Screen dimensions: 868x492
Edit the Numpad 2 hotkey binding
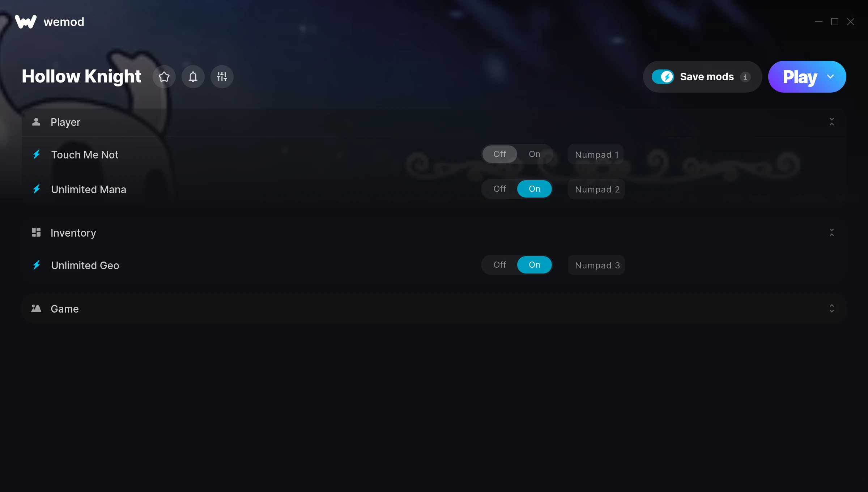pyautogui.click(x=597, y=189)
